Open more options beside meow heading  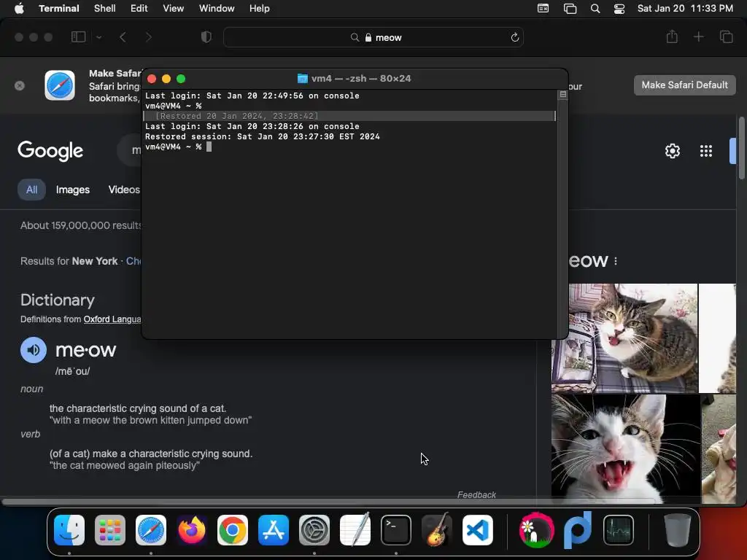tap(616, 261)
